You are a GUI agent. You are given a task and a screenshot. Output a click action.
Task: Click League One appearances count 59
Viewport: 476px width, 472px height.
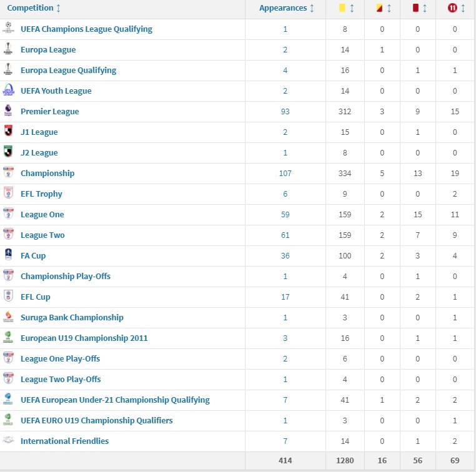click(x=285, y=215)
